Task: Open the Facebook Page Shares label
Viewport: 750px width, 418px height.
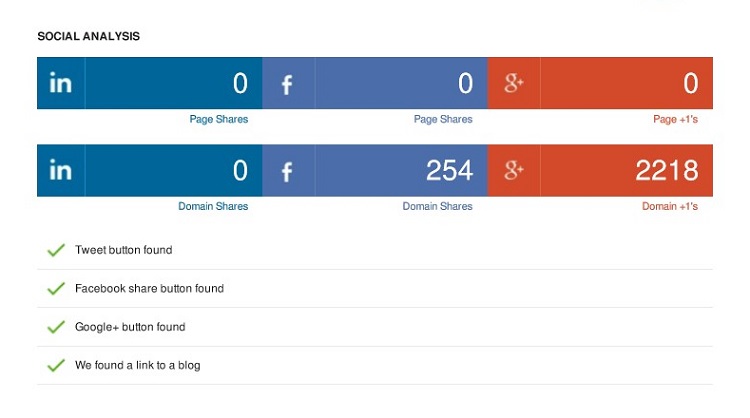Action: pyautogui.click(x=443, y=119)
